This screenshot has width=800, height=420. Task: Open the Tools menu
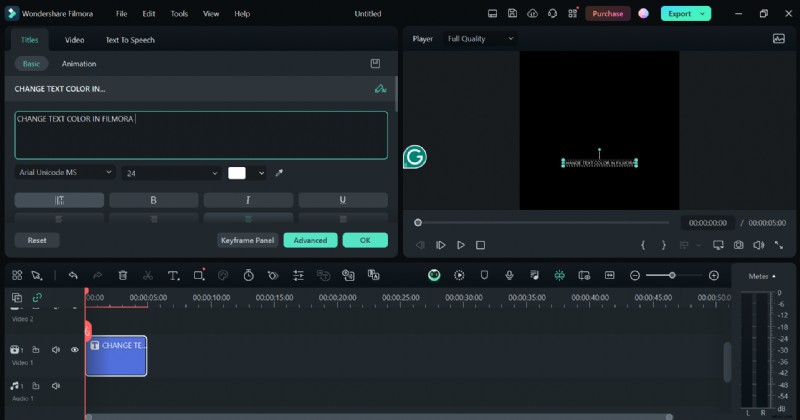[x=179, y=14]
